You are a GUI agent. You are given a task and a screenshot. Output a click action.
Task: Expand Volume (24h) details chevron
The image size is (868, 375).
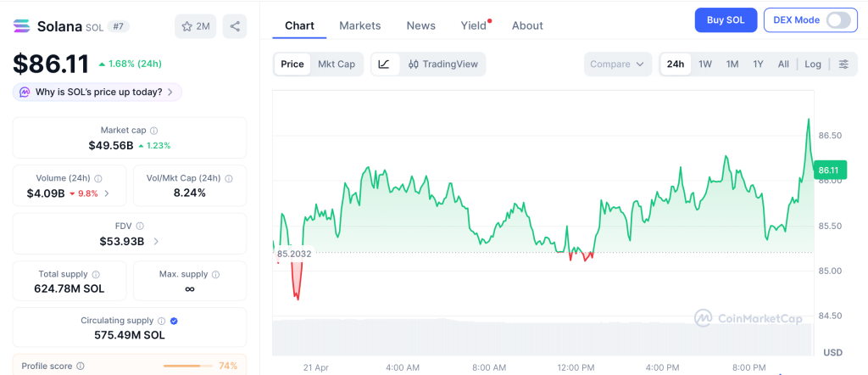pyautogui.click(x=107, y=193)
